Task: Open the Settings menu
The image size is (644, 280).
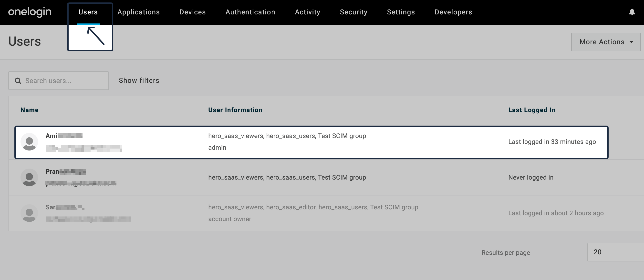Action: [x=401, y=12]
